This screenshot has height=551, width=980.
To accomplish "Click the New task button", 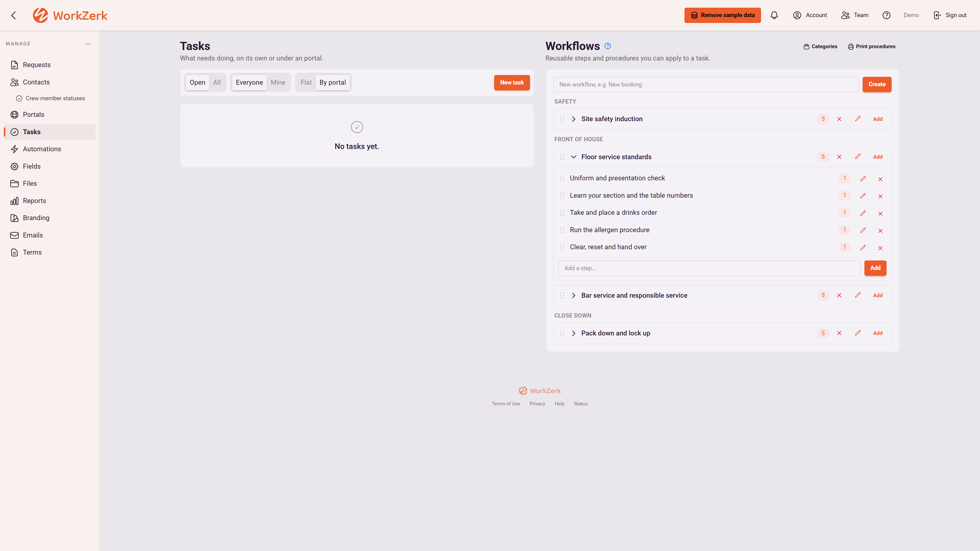I will [512, 82].
